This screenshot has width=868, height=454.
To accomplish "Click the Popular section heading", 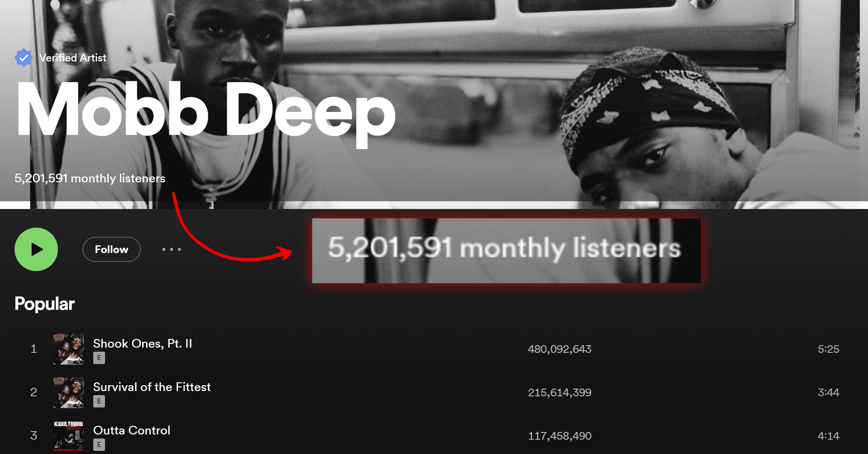I will point(45,304).
